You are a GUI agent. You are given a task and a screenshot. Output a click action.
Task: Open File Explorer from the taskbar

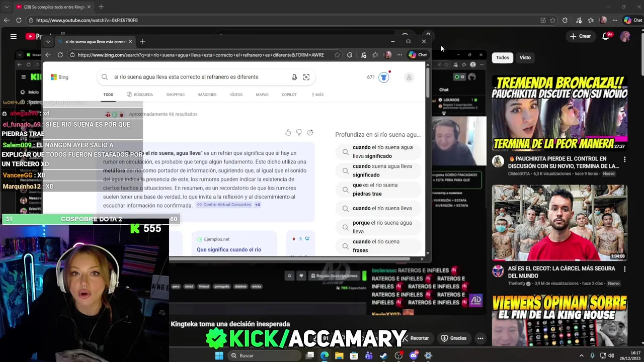click(339, 355)
